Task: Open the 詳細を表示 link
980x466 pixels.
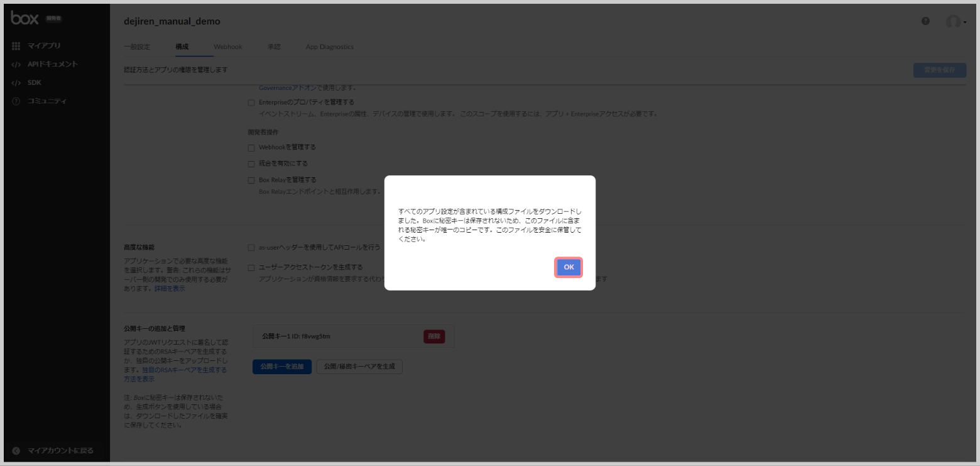Action: point(170,289)
